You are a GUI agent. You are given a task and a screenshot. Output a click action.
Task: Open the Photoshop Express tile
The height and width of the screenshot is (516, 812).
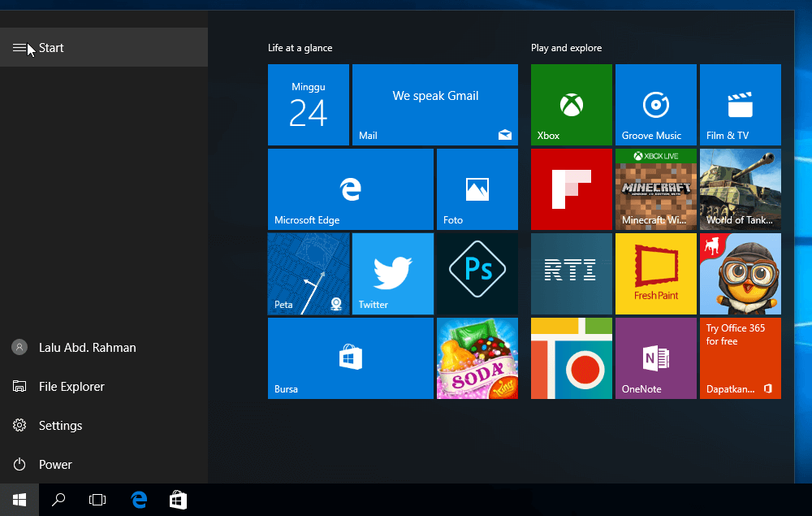point(477,274)
